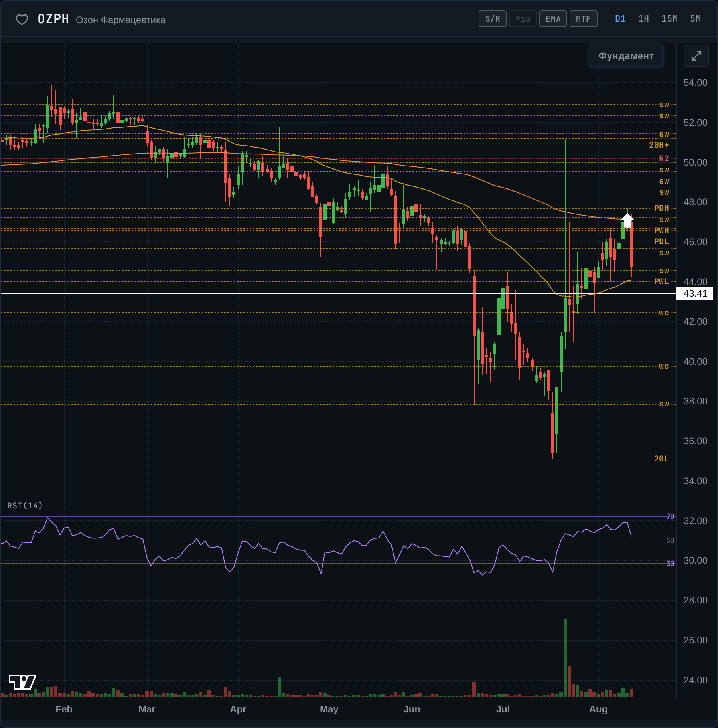Add OZPH to favorites with heart icon

click(x=22, y=20)
